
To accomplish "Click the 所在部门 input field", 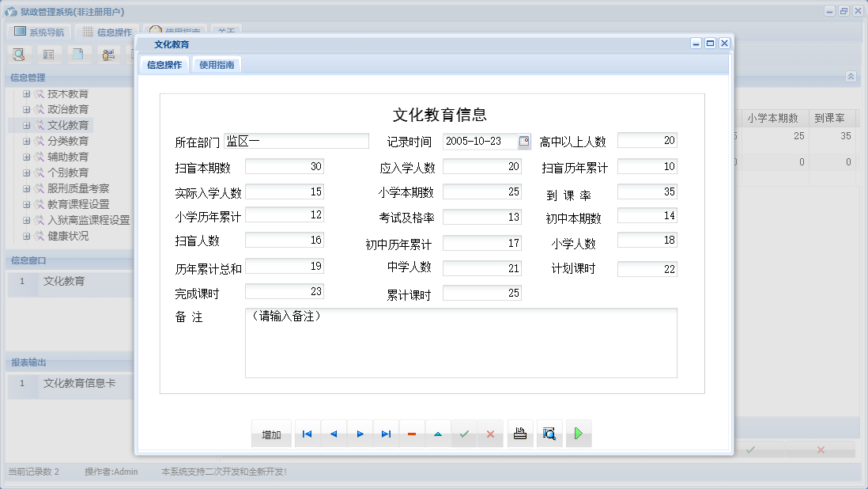I will [x=296, y=141].
